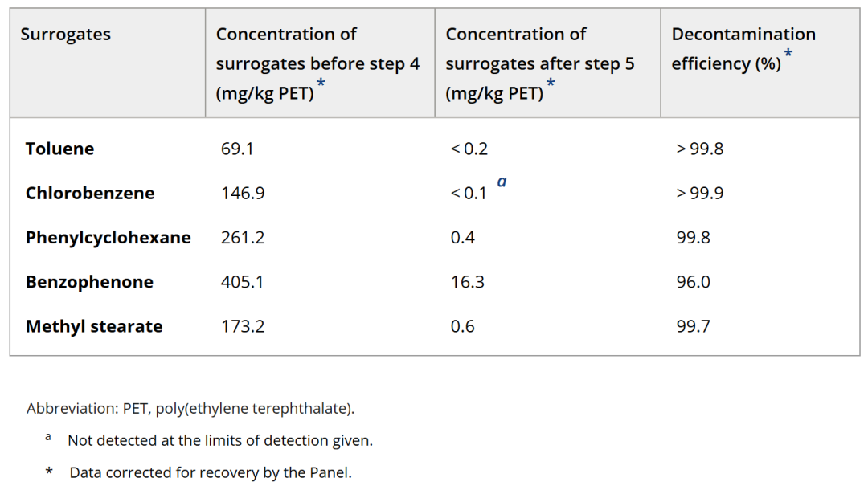Click the 405.1 Benzophenone concentration cell
The height and width of the screenshot is (490, 868).
[x=243, y=282]
